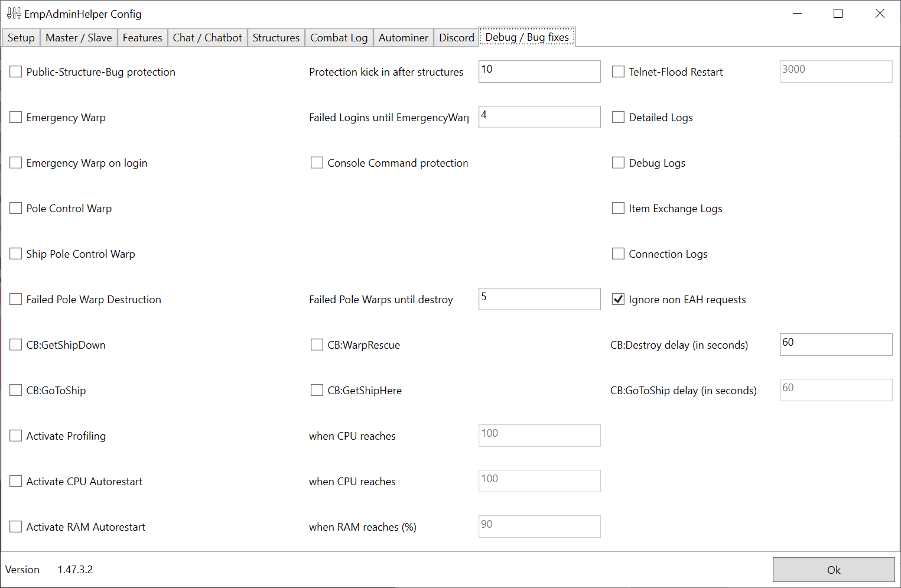Click the Debug / Bug fixes tab
The height and width of the screenshot is (588, 901).
pyautogui.click(x=527, y=37)
